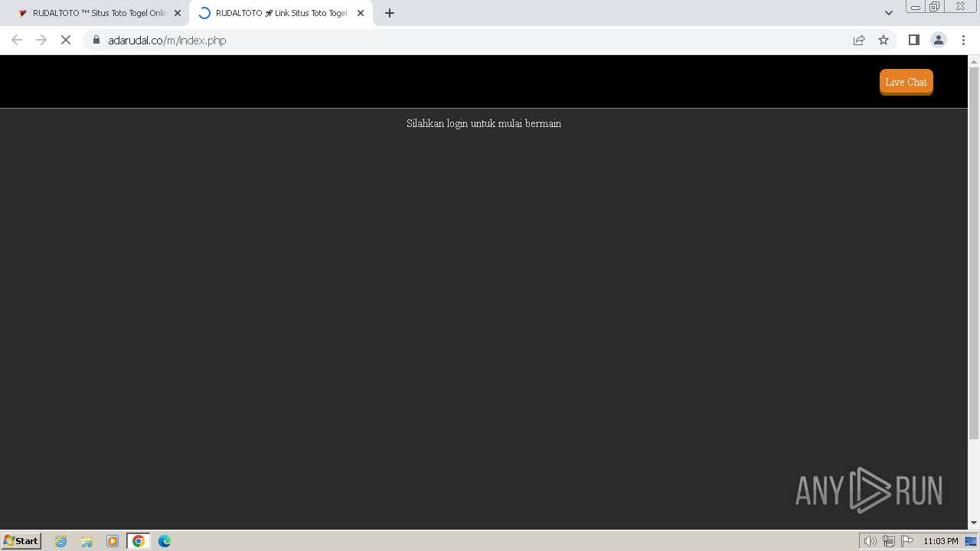Open the volume tray icon
The image size is (980, 551).
tap(870, 541)
